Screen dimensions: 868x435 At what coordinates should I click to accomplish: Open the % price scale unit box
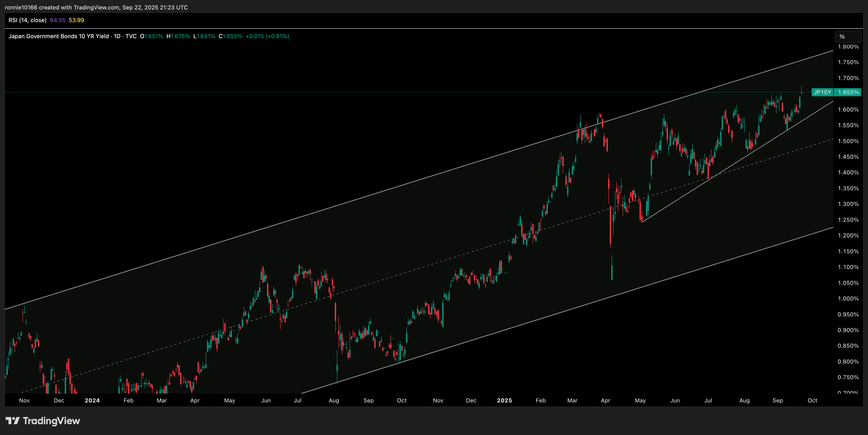pyautogui.click(x=848, y=37)
